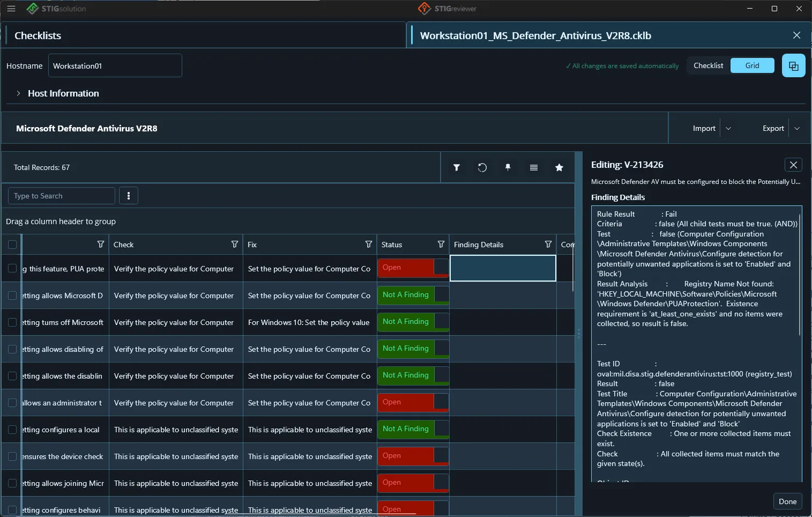The width and height of the screenshot is (812, 517).
Task: Click the Export button
Action: (x=773, y=128)
